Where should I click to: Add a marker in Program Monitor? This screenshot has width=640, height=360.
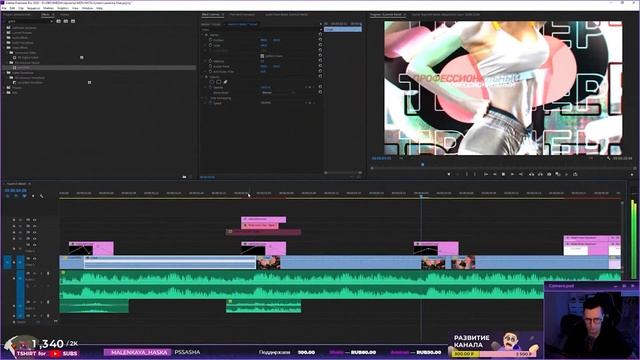[449, 174]
